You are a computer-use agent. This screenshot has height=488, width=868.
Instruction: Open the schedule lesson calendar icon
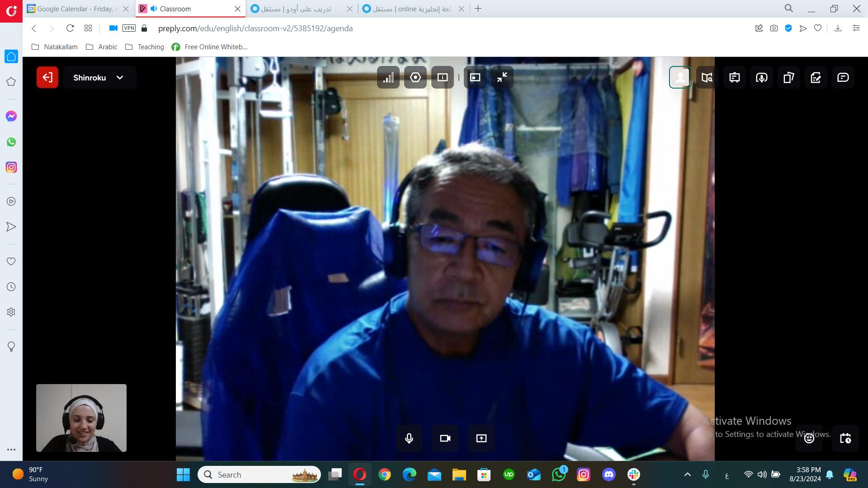coord(845,438)
